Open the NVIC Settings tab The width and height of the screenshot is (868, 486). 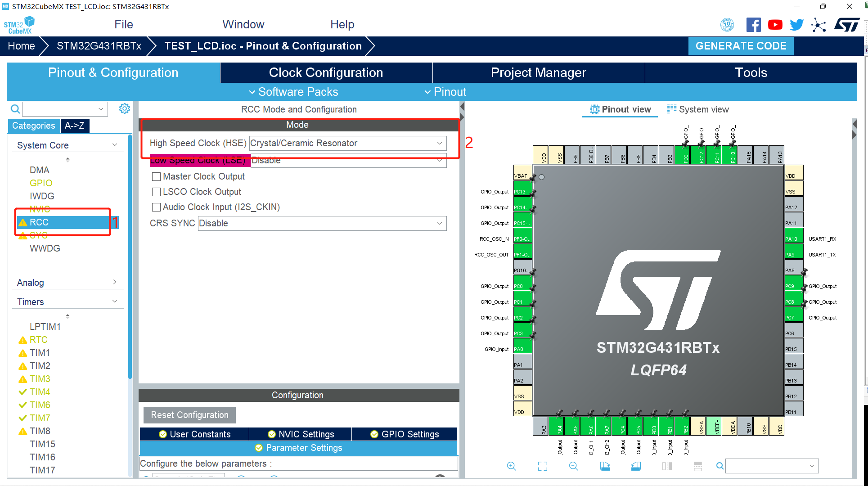(x=301, y=434)
